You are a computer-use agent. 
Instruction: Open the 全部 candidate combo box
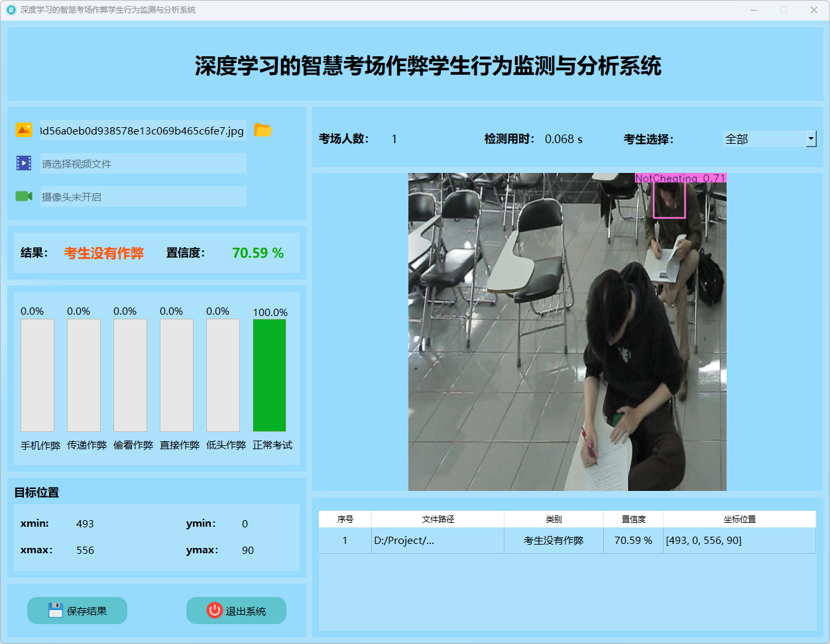(x=762, y=138)
